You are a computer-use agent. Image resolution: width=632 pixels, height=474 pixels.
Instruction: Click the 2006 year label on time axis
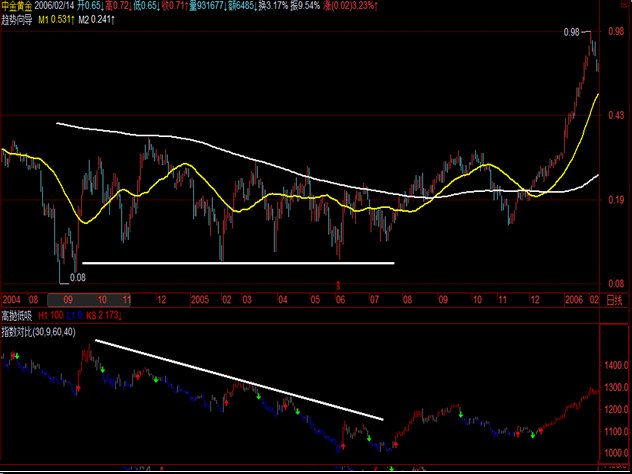coord(572,299)
